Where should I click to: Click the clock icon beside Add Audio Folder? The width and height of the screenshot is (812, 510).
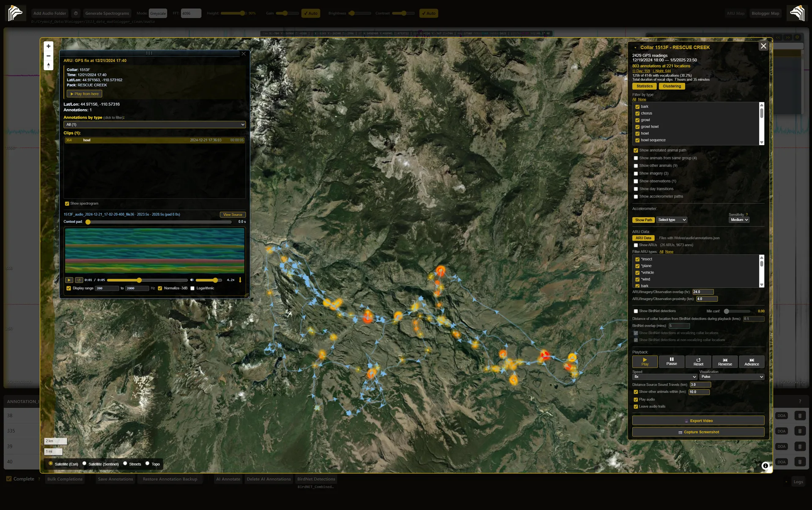[x=76, y=14]
